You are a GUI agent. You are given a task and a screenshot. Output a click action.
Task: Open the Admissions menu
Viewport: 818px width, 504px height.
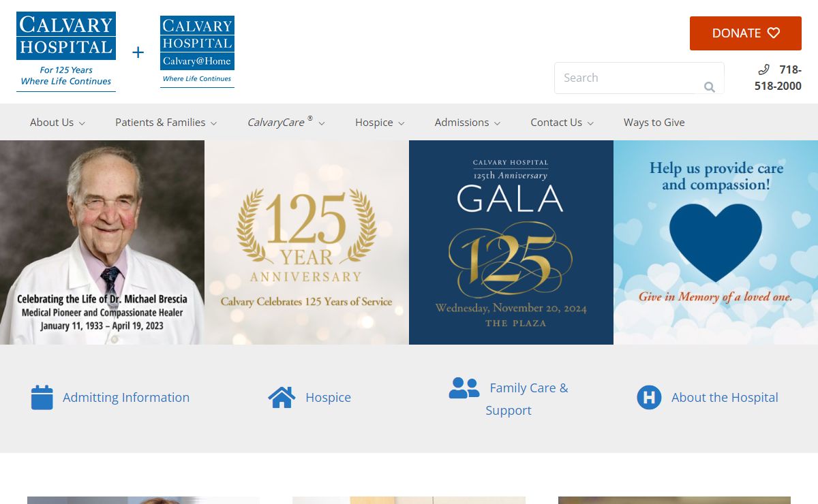point(461,123)
